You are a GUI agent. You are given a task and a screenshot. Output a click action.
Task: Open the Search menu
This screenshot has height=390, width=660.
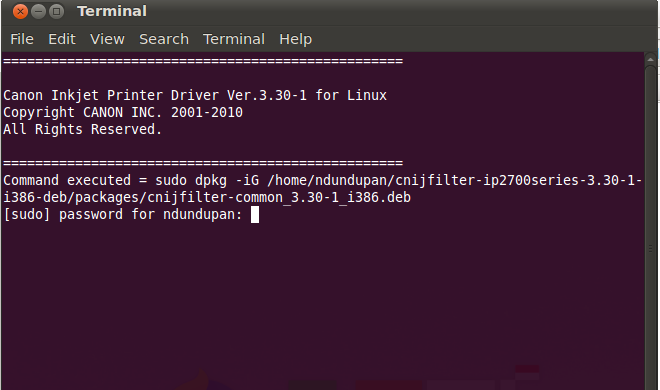tap(164, 39)
